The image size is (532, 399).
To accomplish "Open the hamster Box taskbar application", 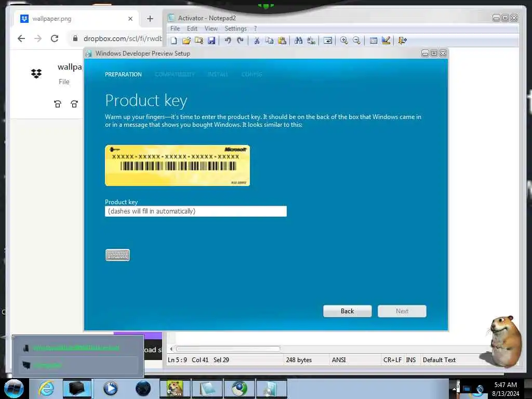I will pyautogui.click(x=175, y=389).
